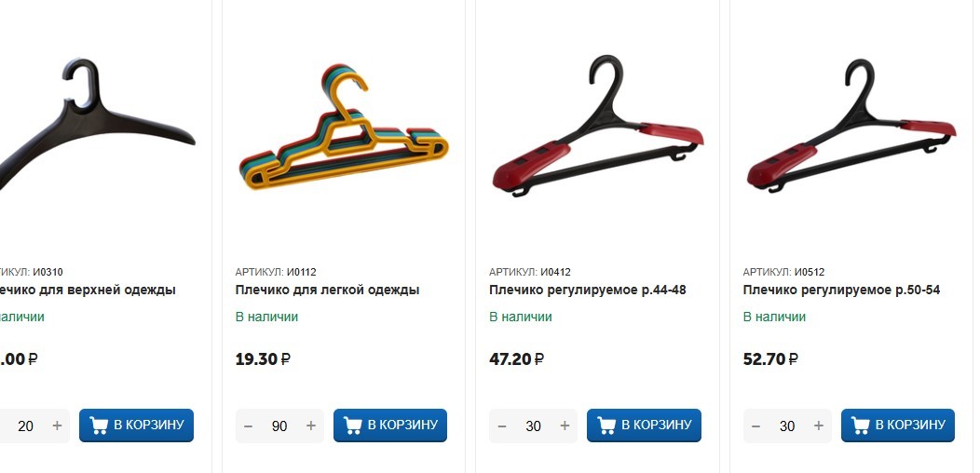This screenshot has height=473, width=980.
Task: Click plus for hanger р.50-54 quantity
Action: point(818,426)
